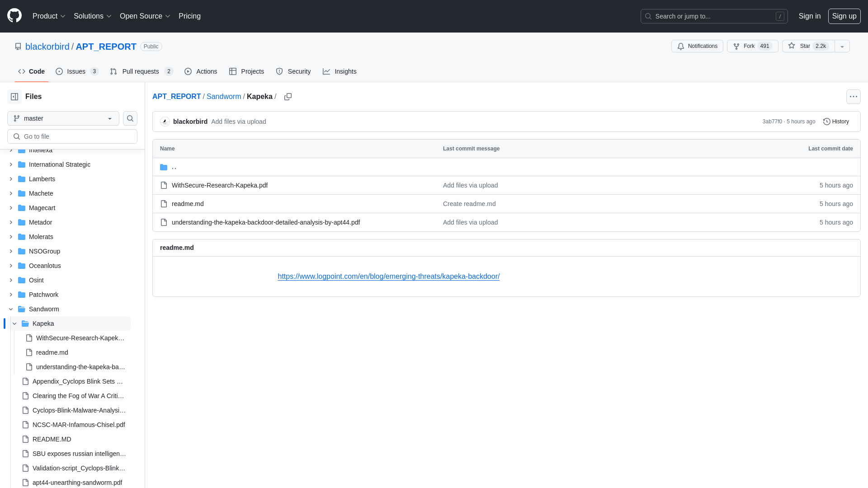
Task: Select SBU exposes russian intelligence file
Action: 79,454
